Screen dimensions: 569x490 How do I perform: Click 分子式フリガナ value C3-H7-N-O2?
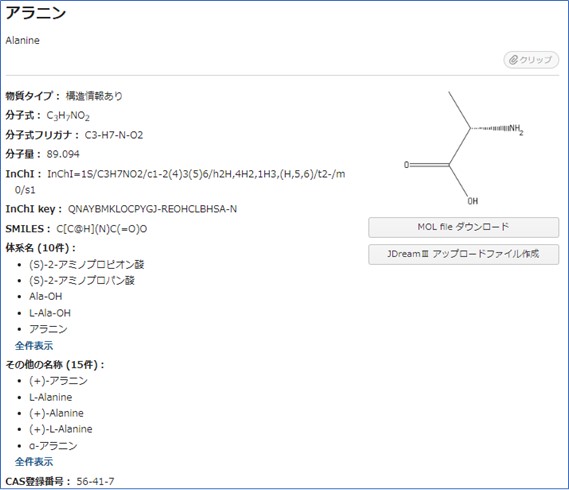(x=114, y=135)
